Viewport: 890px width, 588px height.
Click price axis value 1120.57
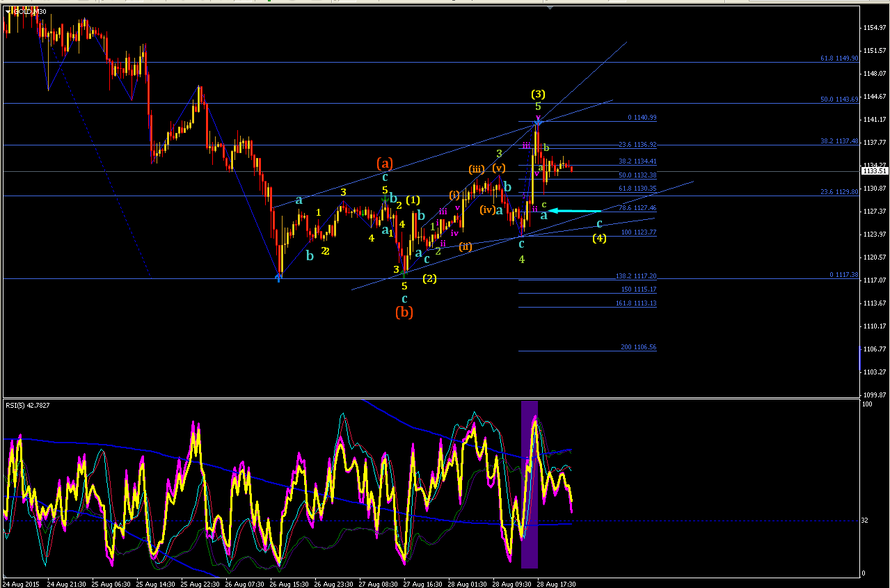[x=874, y=257]
